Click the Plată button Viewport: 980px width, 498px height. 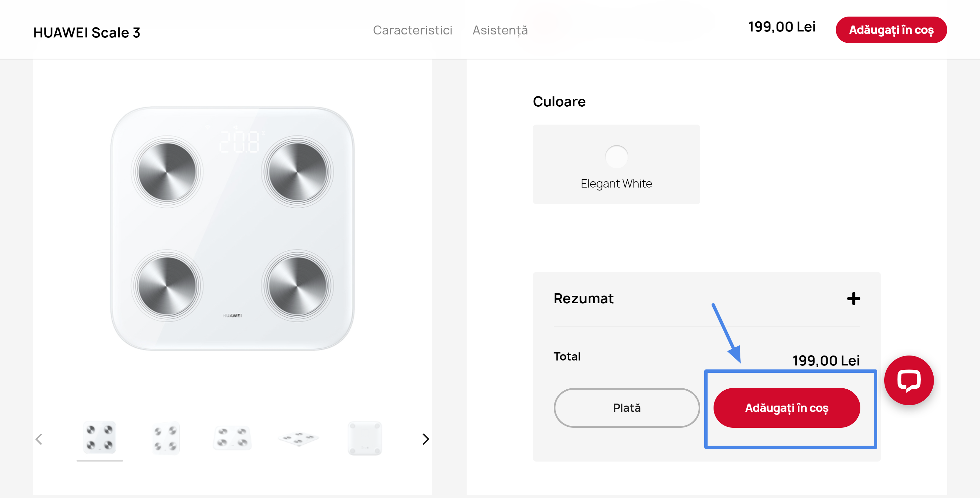coord(627,408)
